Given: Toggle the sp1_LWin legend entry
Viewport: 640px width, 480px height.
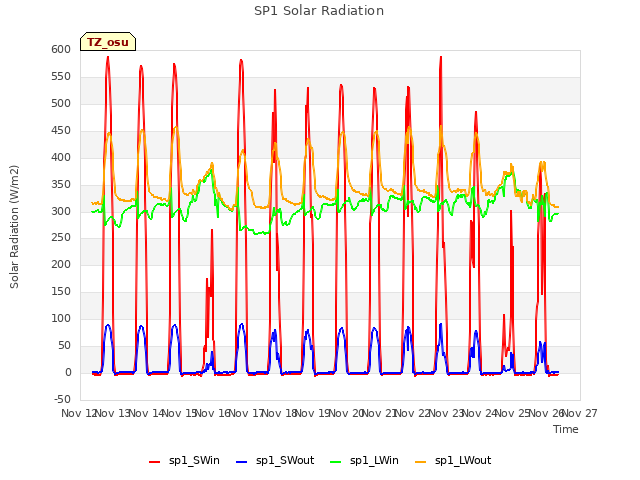Looking at the screenshot, I should point(364,460).
